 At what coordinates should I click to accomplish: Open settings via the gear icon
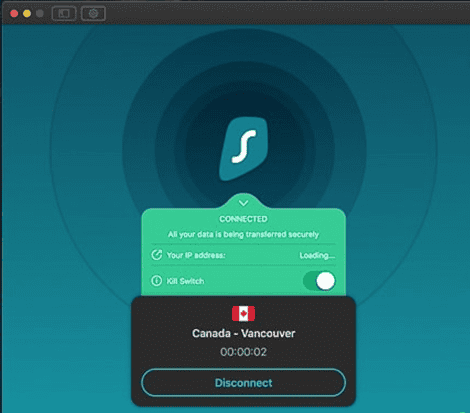(x=93, y=14)
